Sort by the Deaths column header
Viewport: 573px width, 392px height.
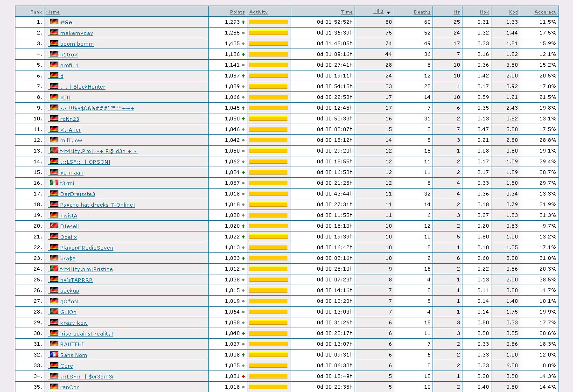(422, 12)
